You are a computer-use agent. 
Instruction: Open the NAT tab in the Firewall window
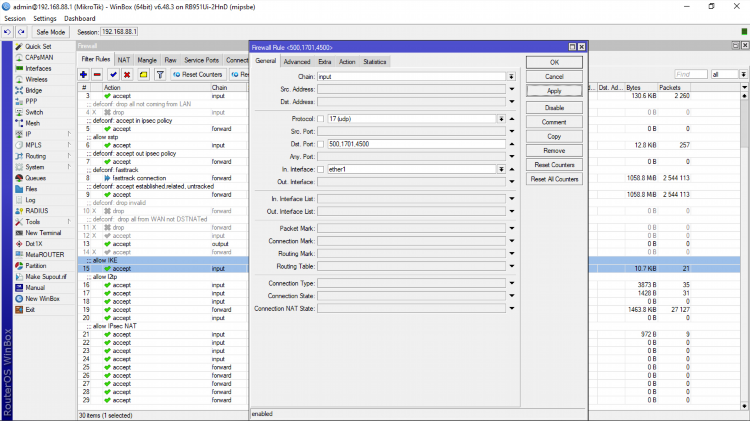click(x=124, y=60)
